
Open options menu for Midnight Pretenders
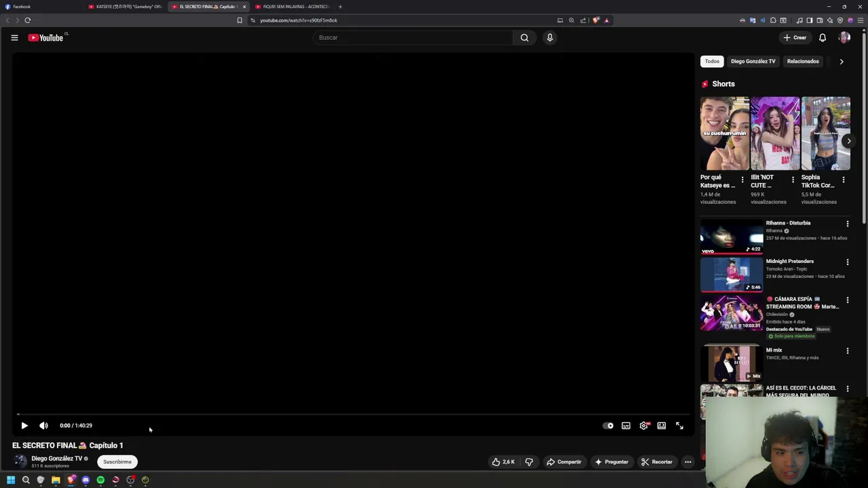point(847,262)
